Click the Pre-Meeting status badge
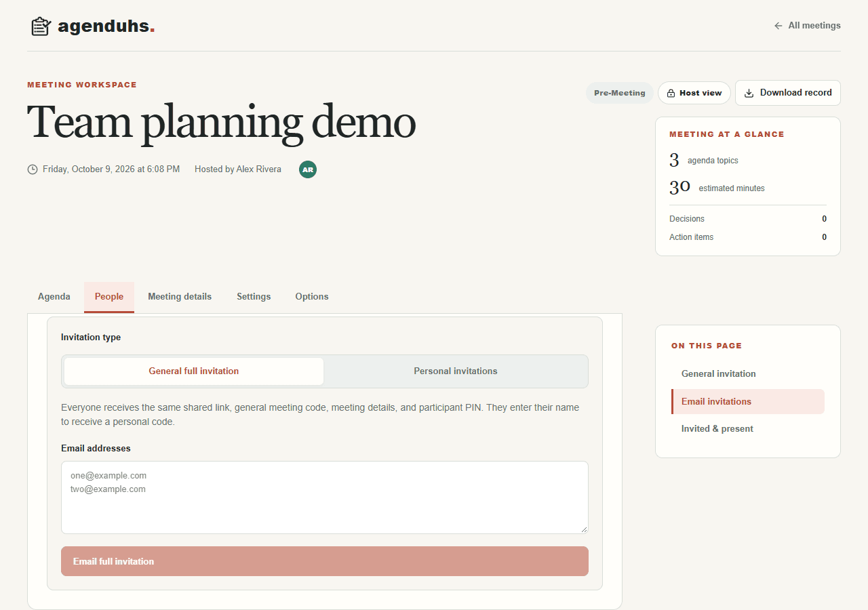The width and height of the screenshot is (868, 610). coord(620,93)
